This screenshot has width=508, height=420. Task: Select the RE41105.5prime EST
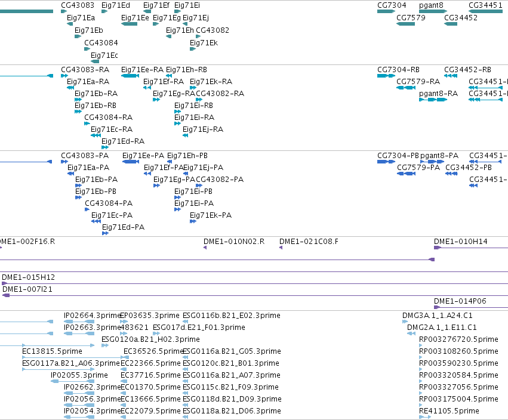[x=425, y=418]
